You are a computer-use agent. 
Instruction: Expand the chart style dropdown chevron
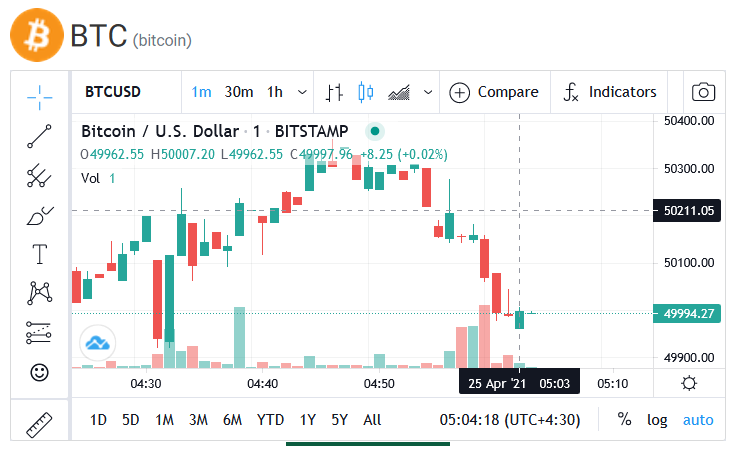pos(428,92)
